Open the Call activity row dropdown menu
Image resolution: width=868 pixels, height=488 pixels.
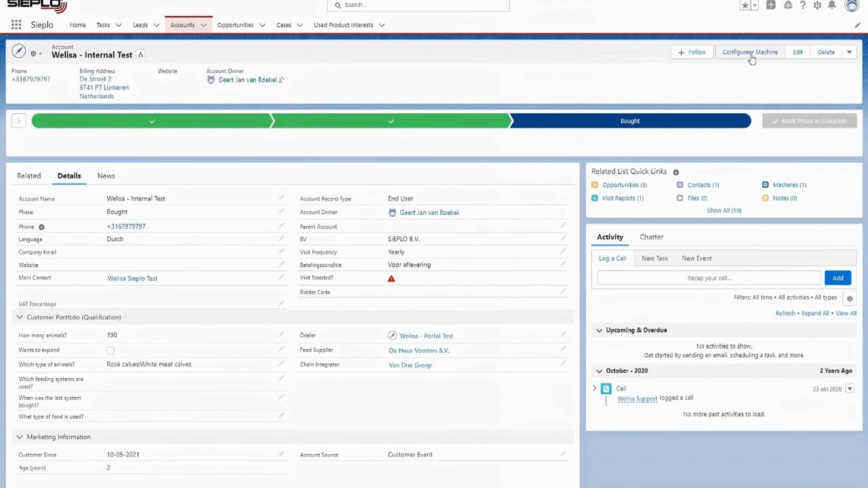(x=850, y=389)
